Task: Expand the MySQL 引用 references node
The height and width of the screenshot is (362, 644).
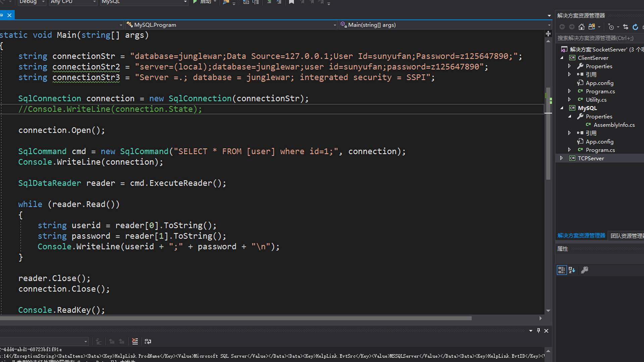Action: 569,133
